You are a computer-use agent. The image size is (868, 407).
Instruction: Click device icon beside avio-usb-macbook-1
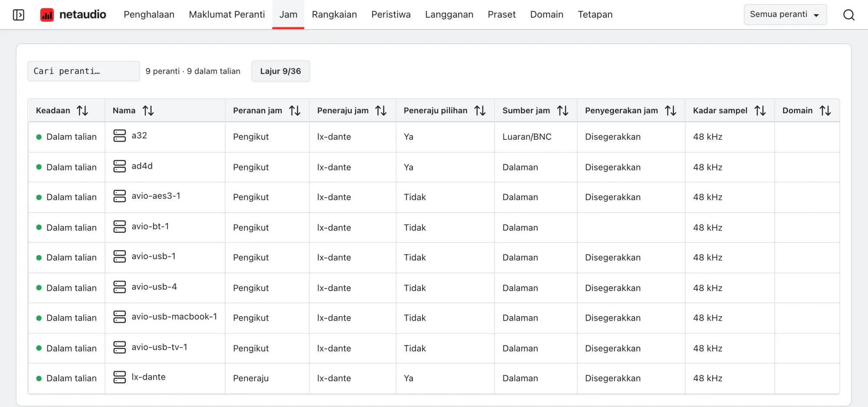pyautogui.click(x=119, y=317)
